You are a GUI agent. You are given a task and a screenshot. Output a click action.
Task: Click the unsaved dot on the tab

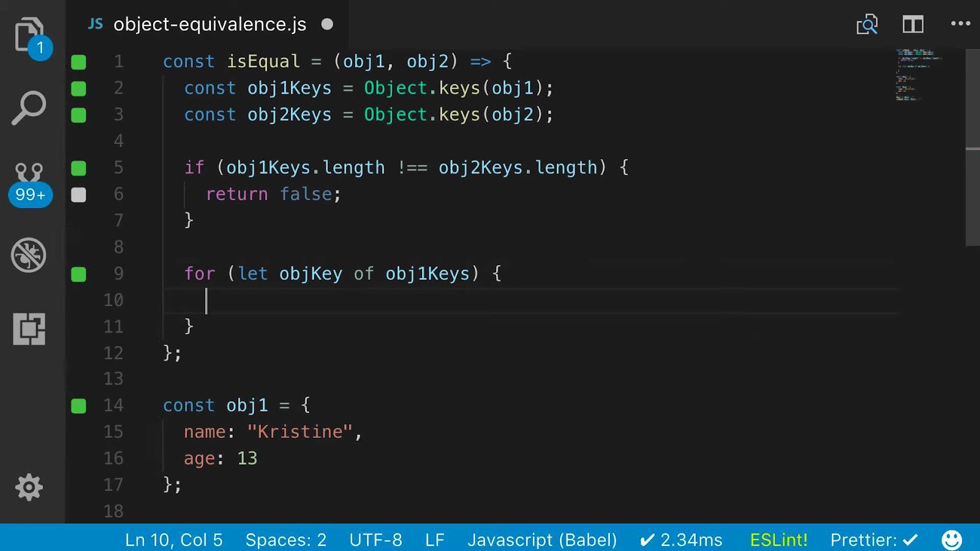coord(327,24)
